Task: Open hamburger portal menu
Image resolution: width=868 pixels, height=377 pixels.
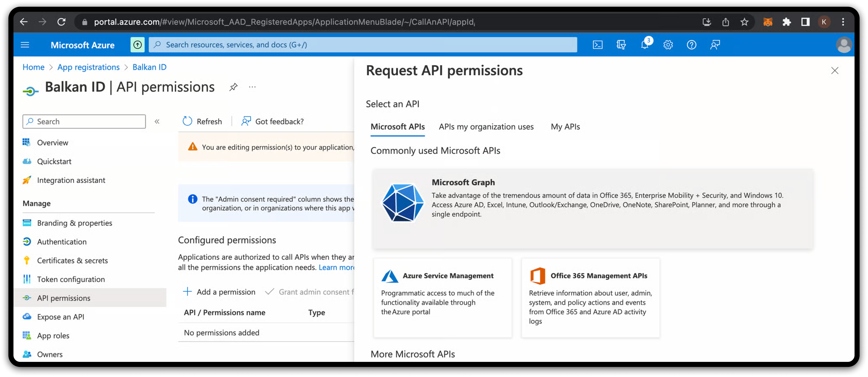Action: (x=25, y=45)
